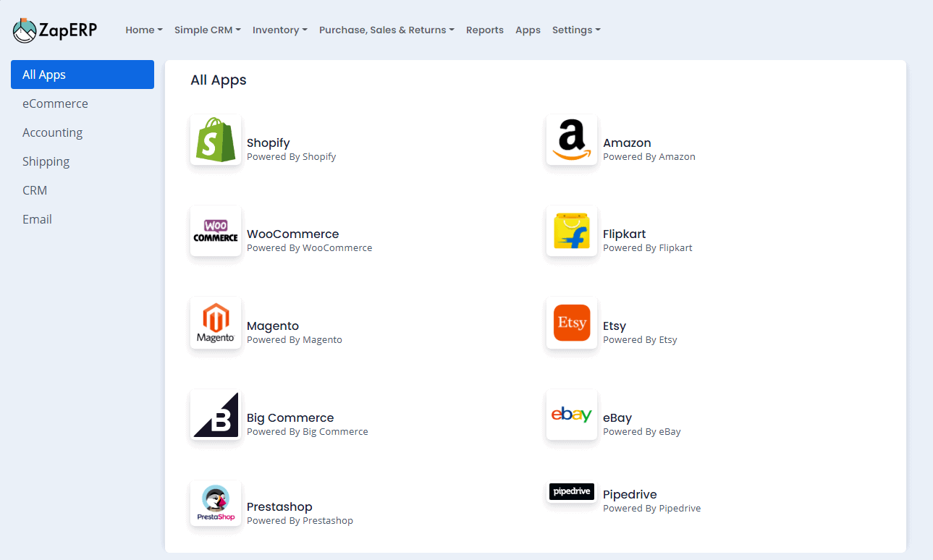Open the Inventory dropdown menu
Viewport: 933px width, 560px height.
point(280,30)
